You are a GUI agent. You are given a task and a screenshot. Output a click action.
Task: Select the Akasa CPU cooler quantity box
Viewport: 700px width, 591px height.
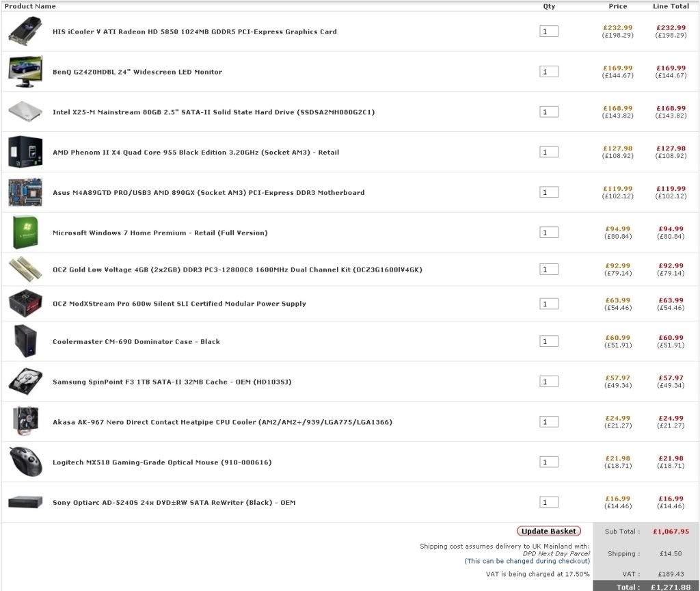(549, 421)
